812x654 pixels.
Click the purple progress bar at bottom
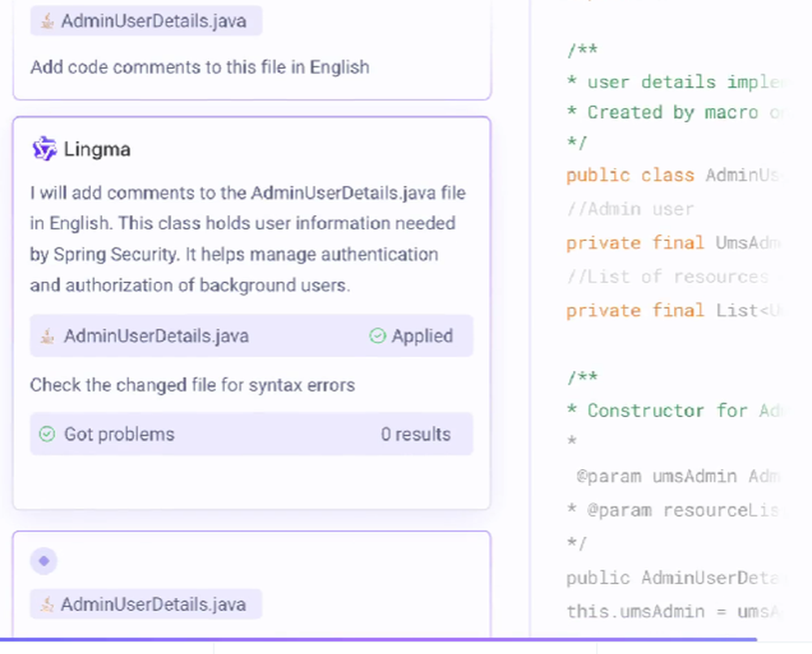(x=378, y=639)
